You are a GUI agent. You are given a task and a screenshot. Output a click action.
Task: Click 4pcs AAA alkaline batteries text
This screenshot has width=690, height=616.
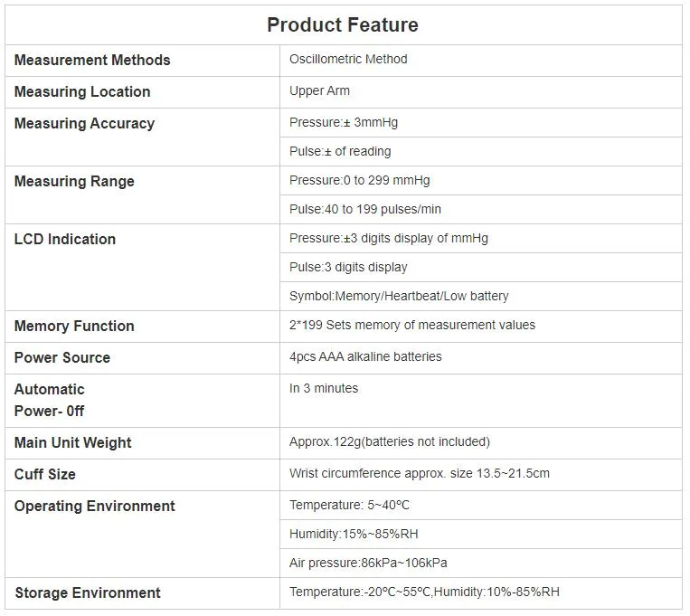click(365, 356)
